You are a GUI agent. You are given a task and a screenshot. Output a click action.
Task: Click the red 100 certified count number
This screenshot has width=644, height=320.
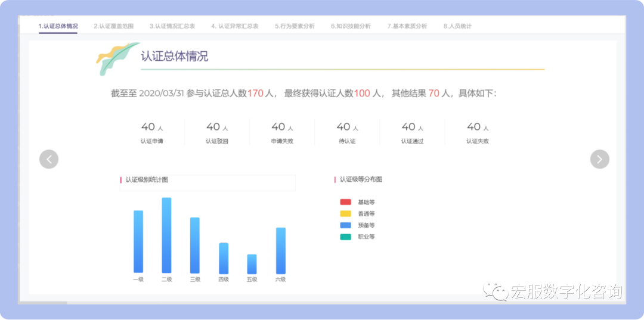pyautogui.click(x=363, y=94)
